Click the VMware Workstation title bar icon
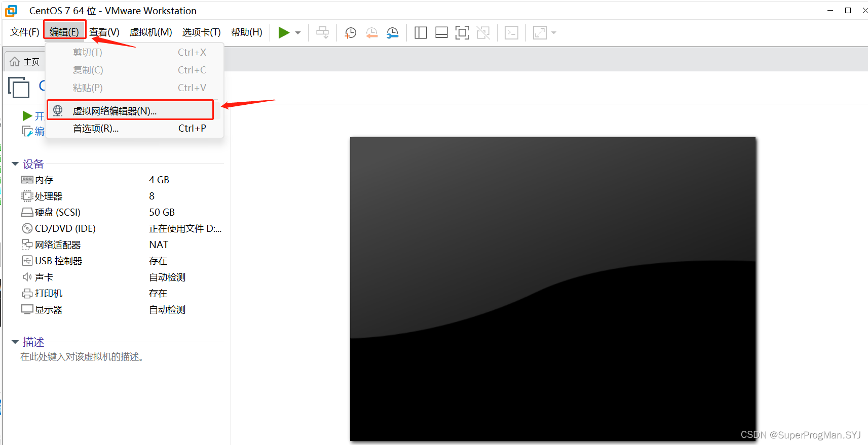 tap(11, 11)
